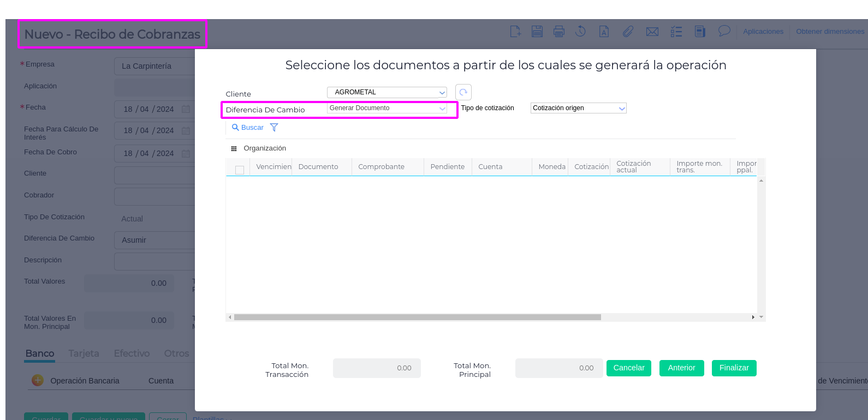The height and width of the screenshot is (420, 868).
Task: Click the background Diferencia De Cambio field Asumir
Action: [154, 240]
